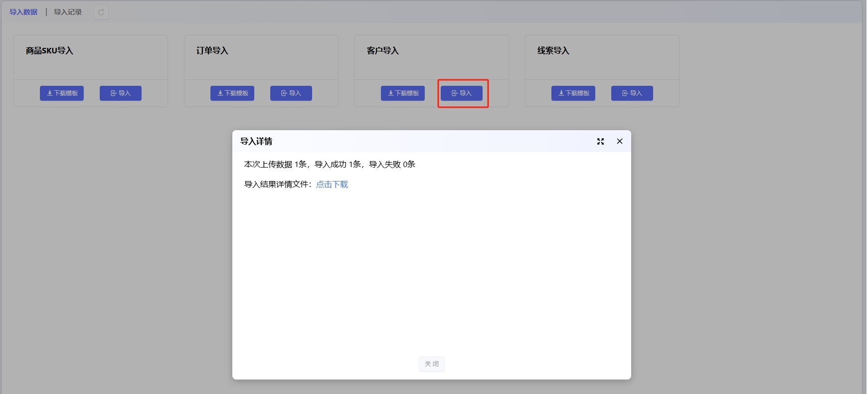Click 导入 under 线索导入 card
Viewport: 868px width, 394px height.
(x=632, y=93)
